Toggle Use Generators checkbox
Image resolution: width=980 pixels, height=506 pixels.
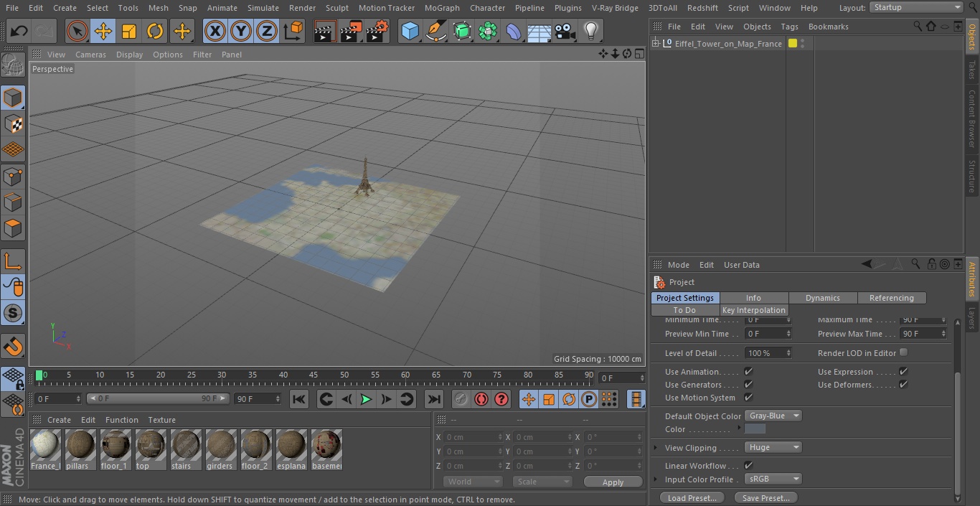(x=748, y=385)
